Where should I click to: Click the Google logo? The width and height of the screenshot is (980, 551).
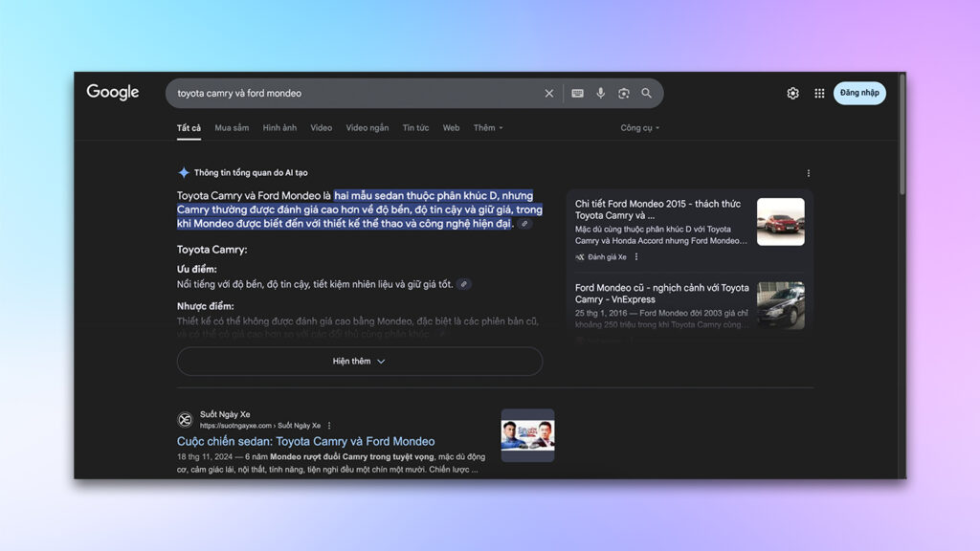point(113,93)
